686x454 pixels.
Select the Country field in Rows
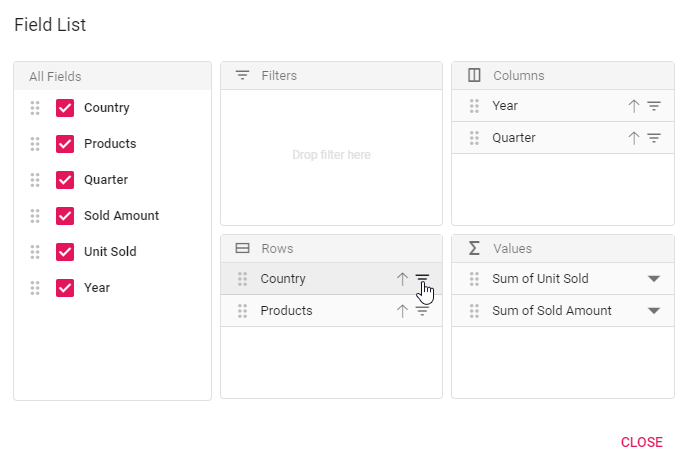331,279
